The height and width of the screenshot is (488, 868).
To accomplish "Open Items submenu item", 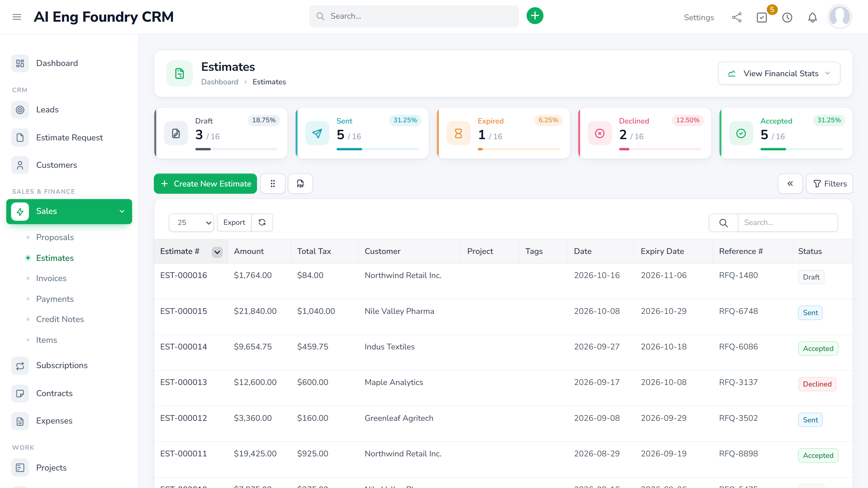I will tap(46, 340).
